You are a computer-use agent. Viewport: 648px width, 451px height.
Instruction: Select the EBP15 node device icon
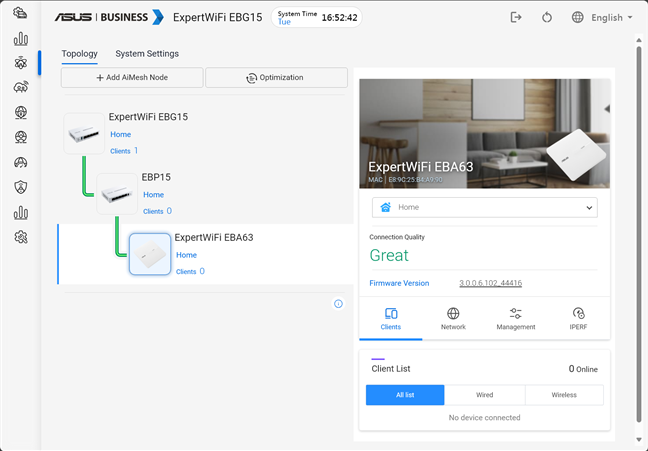point(117,194)
